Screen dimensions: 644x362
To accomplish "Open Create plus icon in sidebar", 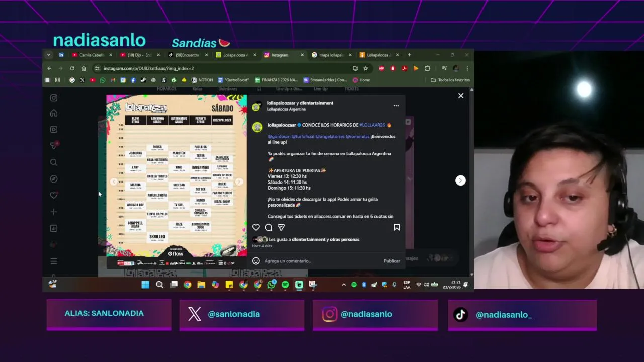I will pyautogui.click(x=54, y=212).
